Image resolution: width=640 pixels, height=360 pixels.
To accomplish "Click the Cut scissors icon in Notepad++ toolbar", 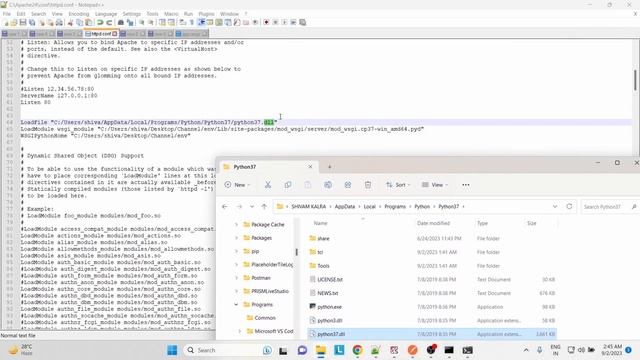I will click(70, 22).
